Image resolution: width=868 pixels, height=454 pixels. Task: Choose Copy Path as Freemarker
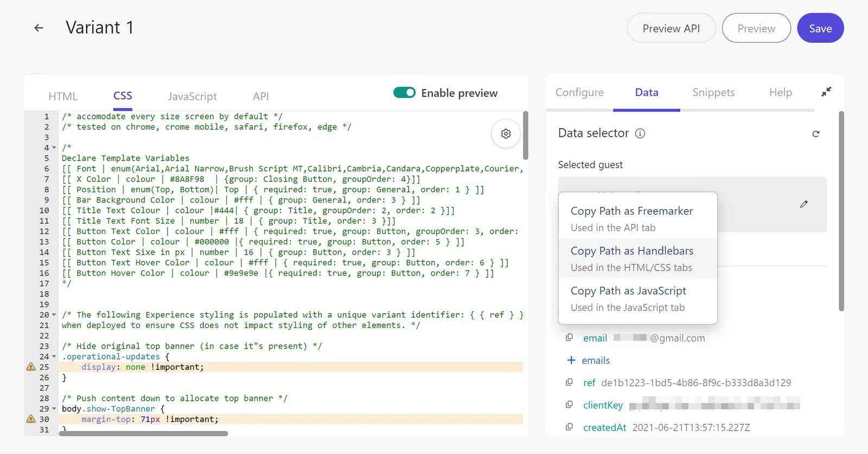pos(638,218)
